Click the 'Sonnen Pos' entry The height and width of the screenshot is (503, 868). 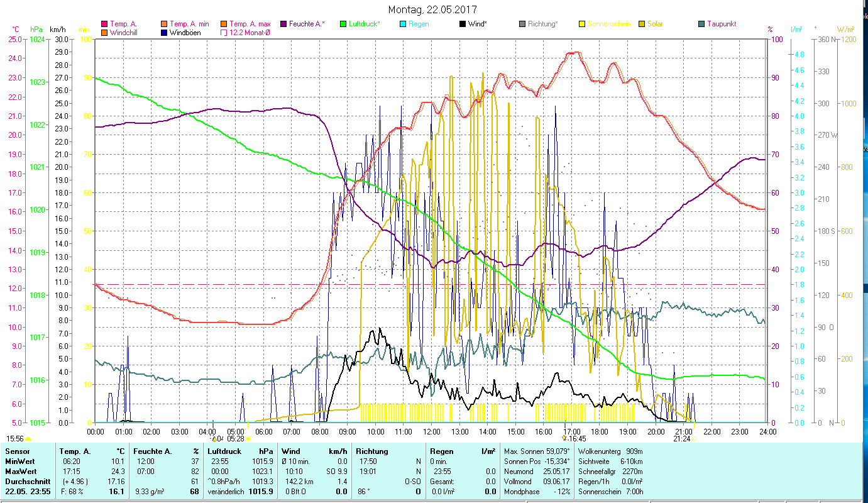[537, 461]
